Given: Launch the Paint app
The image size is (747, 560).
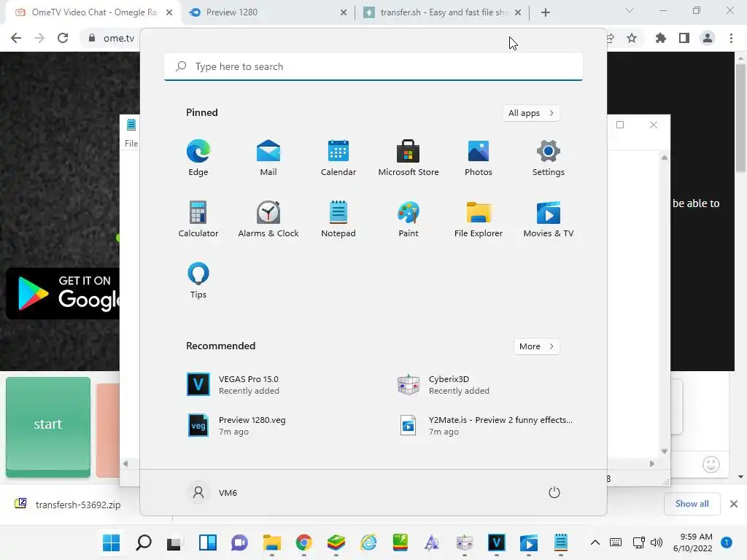Looking at the screenshot, I should coord(409,219).
